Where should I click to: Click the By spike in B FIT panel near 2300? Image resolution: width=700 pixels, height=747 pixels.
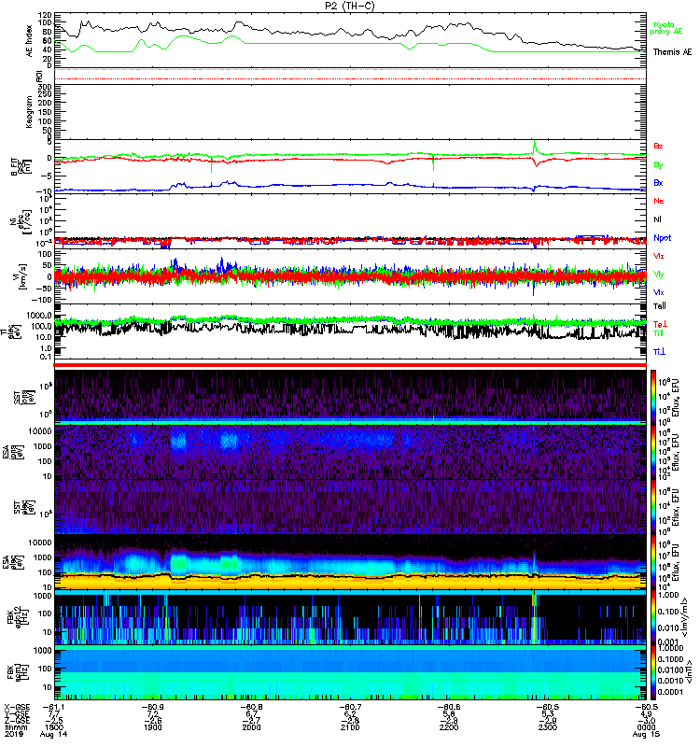click(x=535, y=147)
